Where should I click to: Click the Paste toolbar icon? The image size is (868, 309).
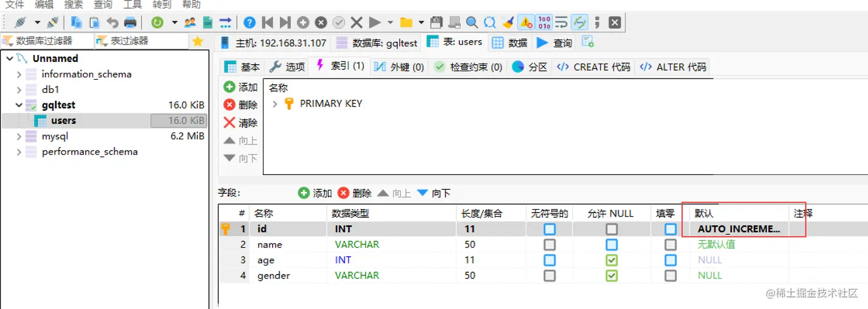[x=94, y=22]
